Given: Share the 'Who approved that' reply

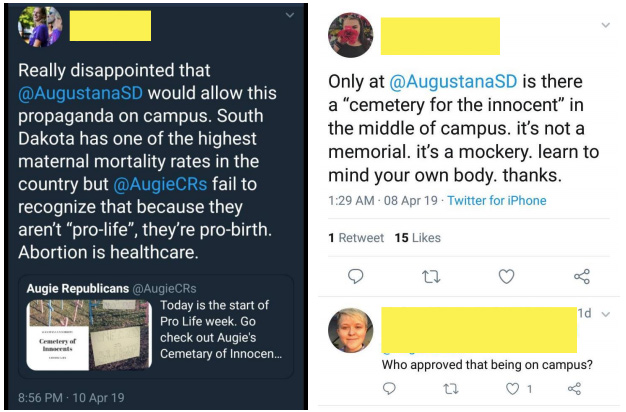Looking at the screenshot, I should coord(574,388).
